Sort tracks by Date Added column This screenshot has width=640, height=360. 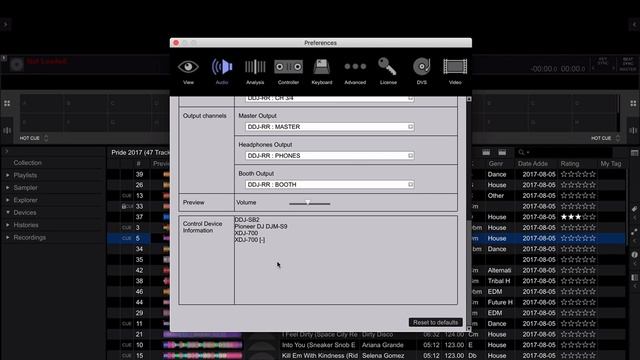(533, 164)
